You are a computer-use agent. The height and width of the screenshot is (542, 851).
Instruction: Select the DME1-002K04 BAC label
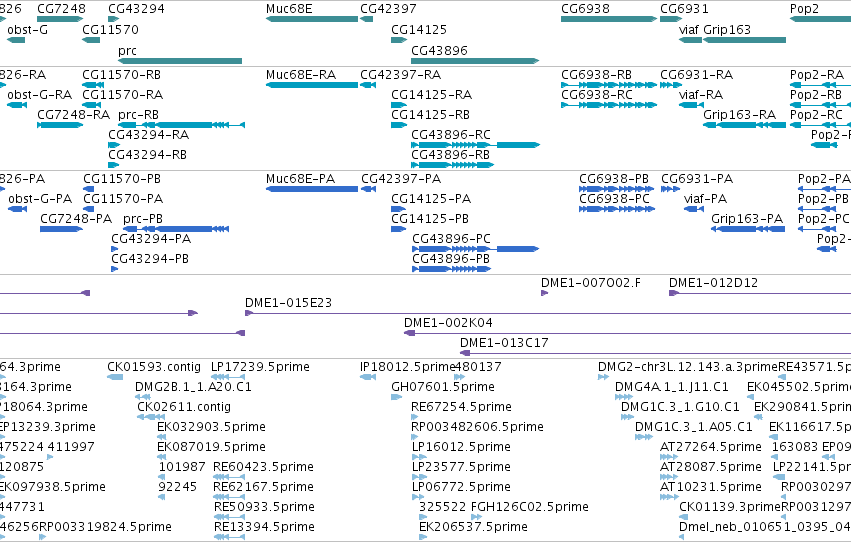point(448,323)
